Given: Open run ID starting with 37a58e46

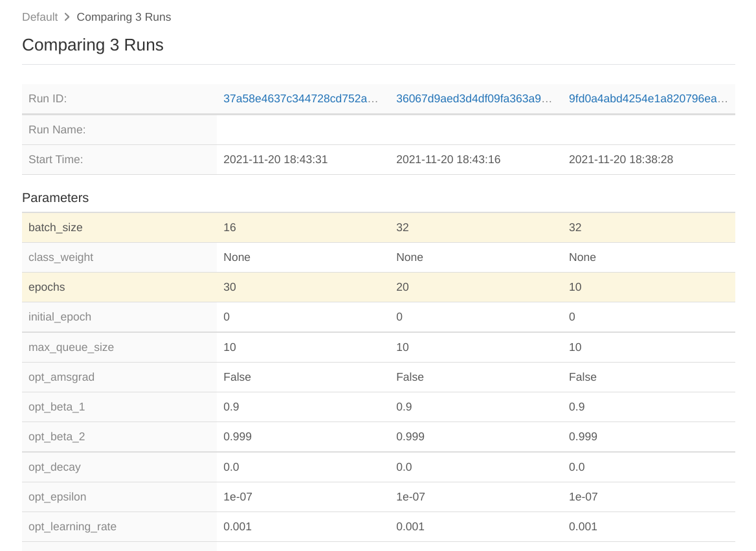Looking at the screenshot, I should pos(300,99).
